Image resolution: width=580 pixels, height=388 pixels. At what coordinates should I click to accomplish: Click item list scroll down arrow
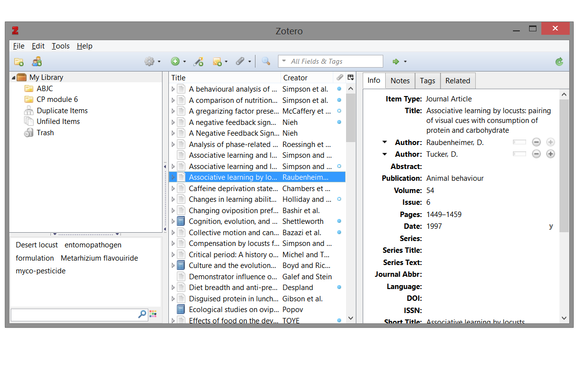point(350,318)
